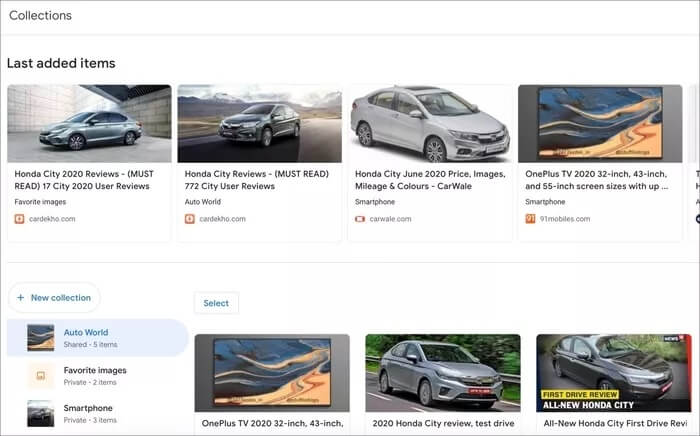Open OnePlus TV thumbnail in Last added items
The height and width of the screenshot is (436, 700).
click(x=600, y=124)
